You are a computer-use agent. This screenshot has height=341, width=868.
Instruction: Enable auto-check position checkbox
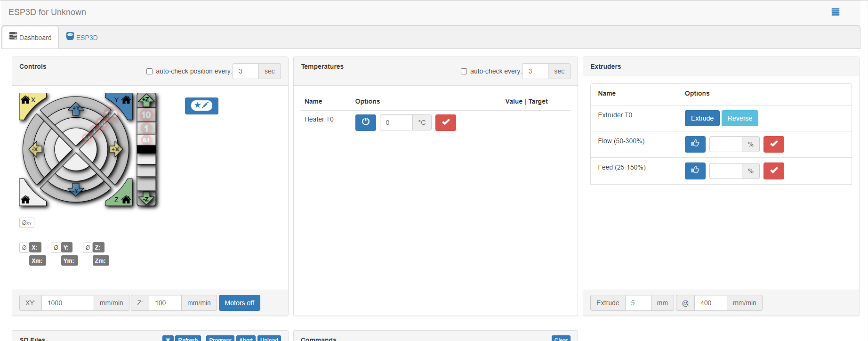(x=149, y=72)
